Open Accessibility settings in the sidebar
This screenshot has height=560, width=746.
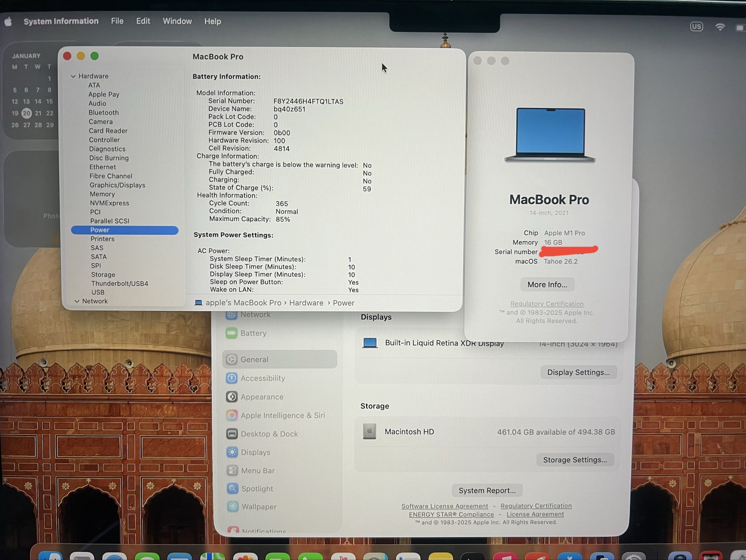263,378
